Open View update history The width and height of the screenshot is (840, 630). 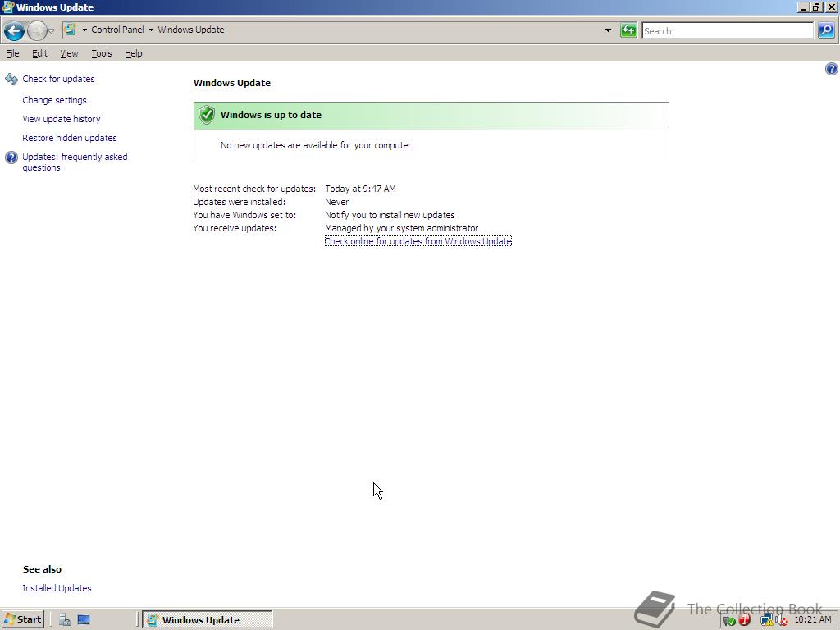[x=61, y=119]
